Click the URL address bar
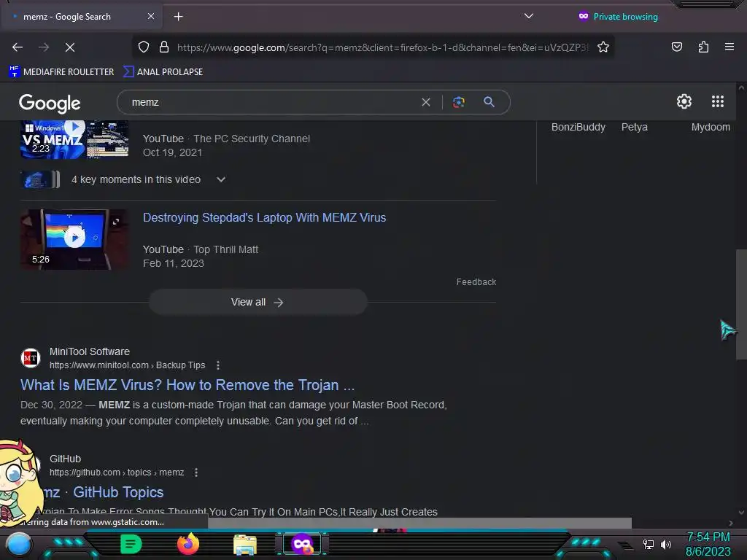The width and height of the screenshot is (747, 560). [382, 47]
